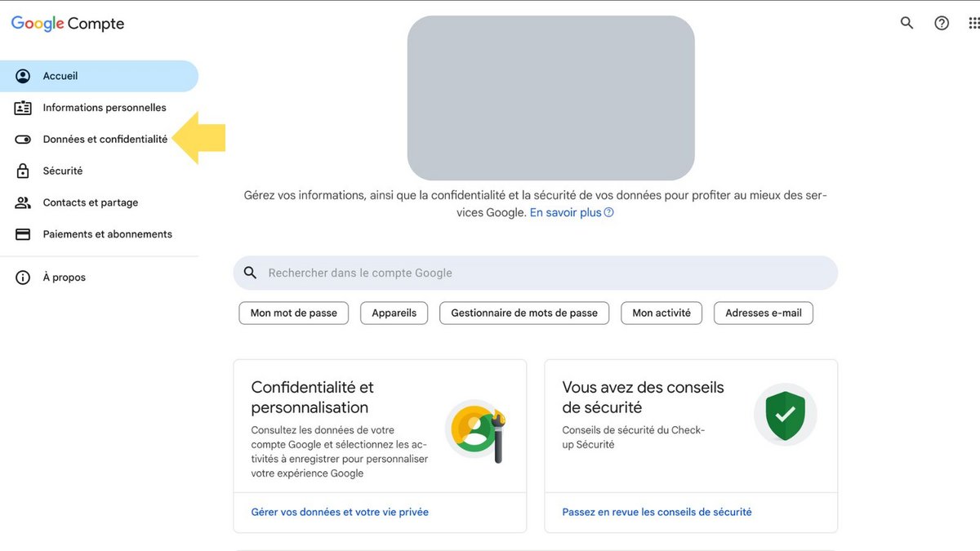Click the Données et confidentialité icon
Image resolution: width=980 pixels, height=551 pixels.
pos(23,139)
